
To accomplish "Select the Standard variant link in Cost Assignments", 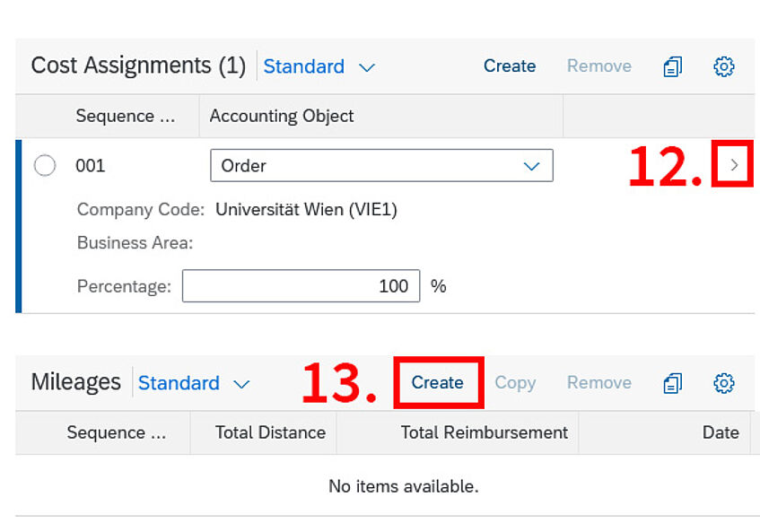I will pyautogui.click(x=304, y=66).
